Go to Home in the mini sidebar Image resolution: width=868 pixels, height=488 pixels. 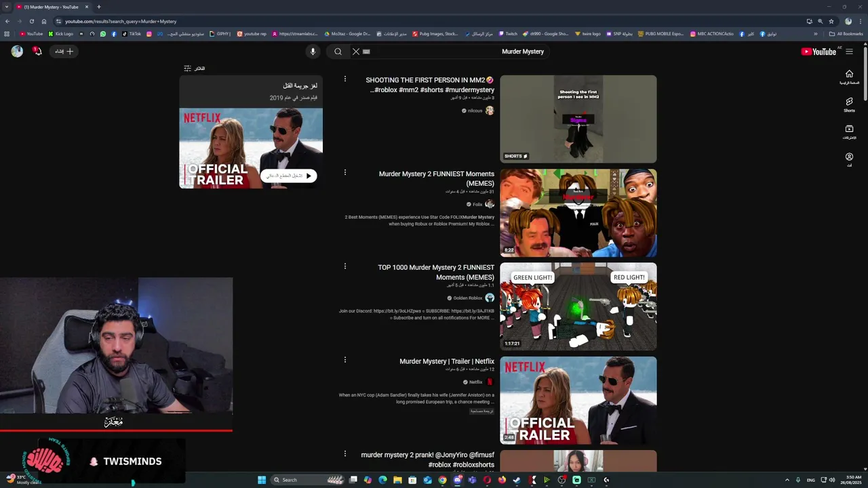click(849, 77)
